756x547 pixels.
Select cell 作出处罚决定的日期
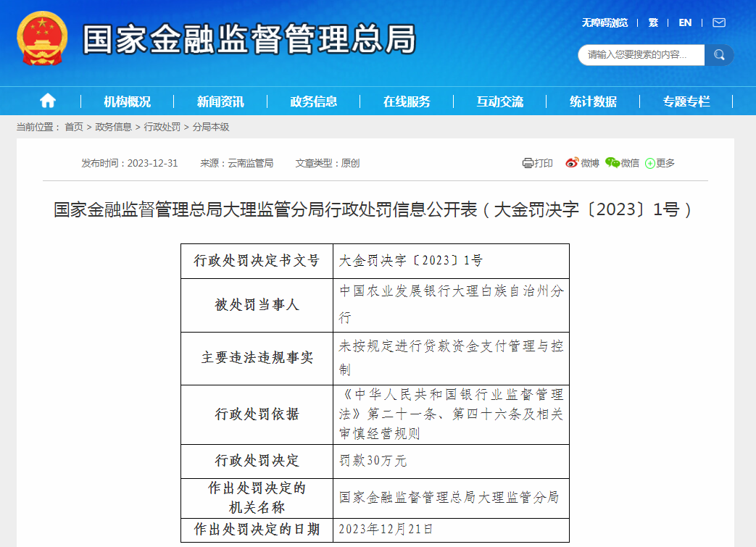(257, 530)
